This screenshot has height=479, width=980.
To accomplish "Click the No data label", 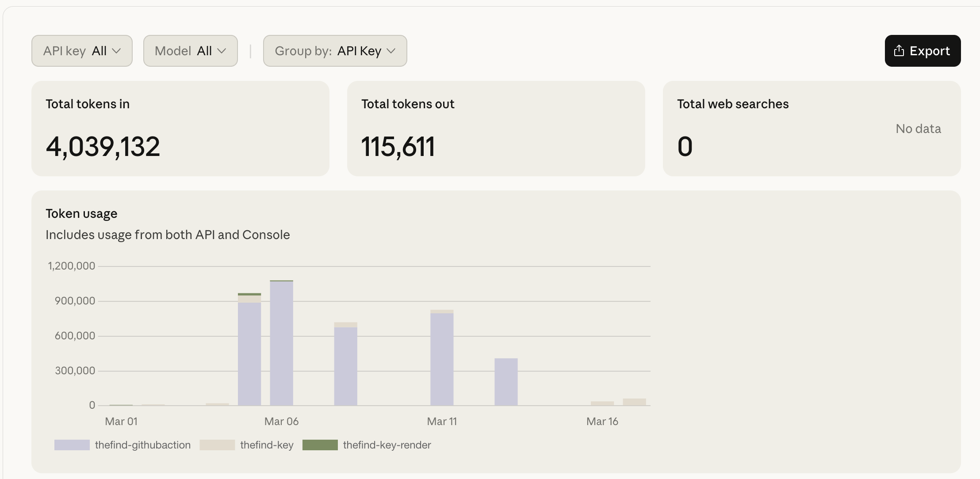I will click(918, 129).
